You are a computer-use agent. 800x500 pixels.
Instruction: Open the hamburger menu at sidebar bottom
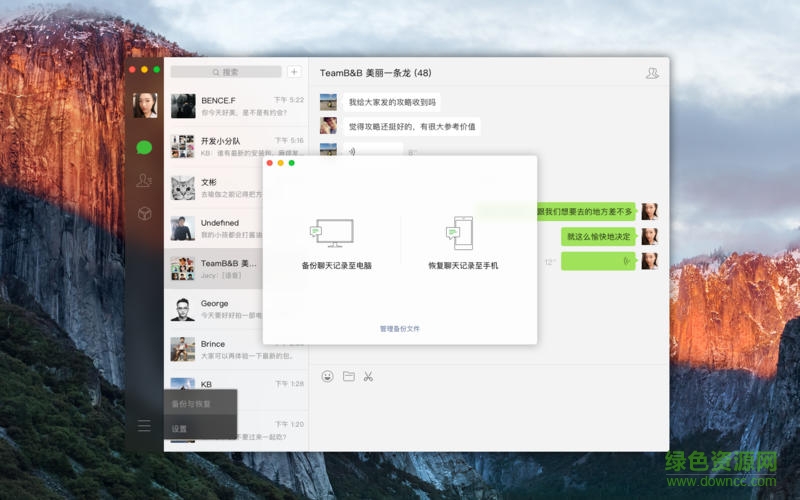[144, 425]
